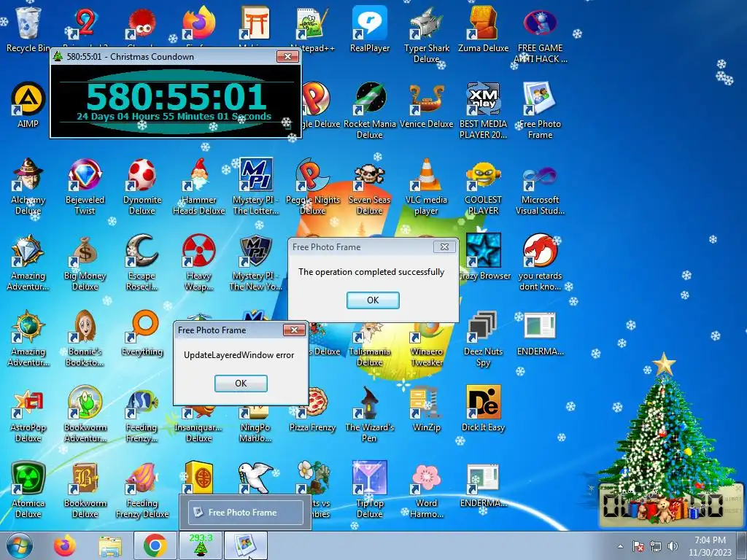Click the taskbar clock and date
Screen dimensions: 747x560
coord(710,546)
